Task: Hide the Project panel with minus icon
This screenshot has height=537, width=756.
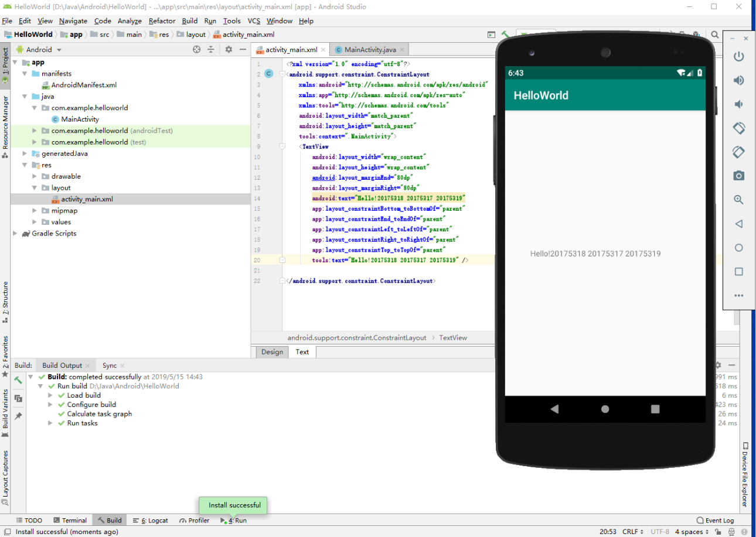Action: 242,50
